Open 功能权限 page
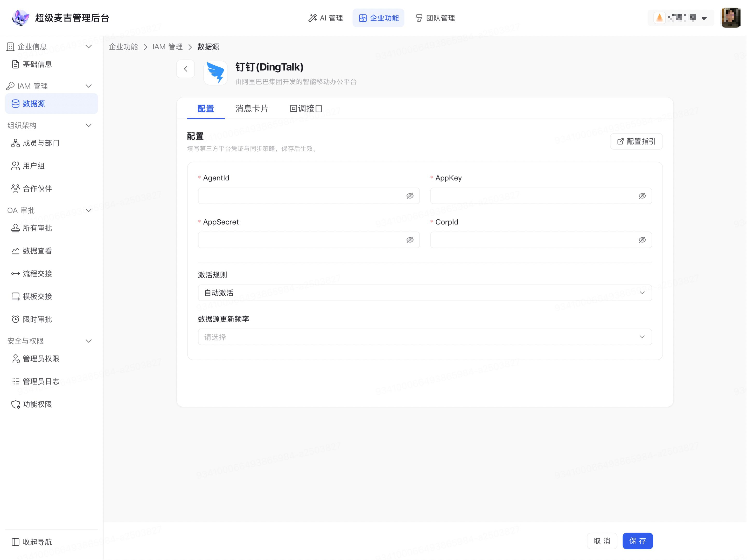The width and height of the screenshot is (747, 560). tap(51, 405)
